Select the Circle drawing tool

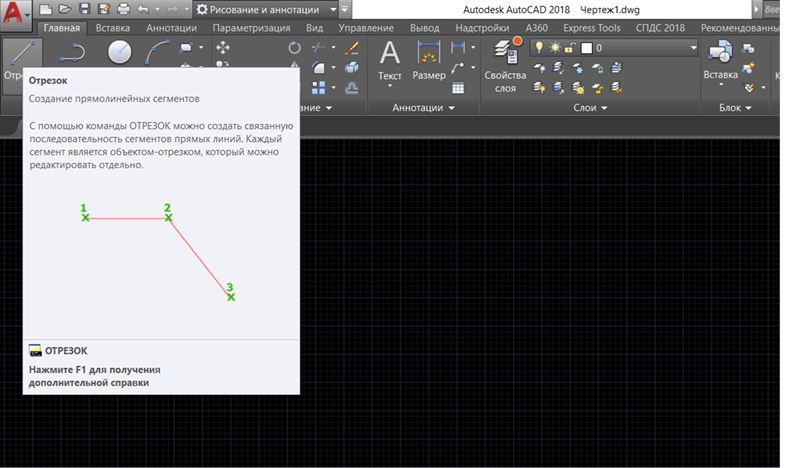(x=119, y=52)
